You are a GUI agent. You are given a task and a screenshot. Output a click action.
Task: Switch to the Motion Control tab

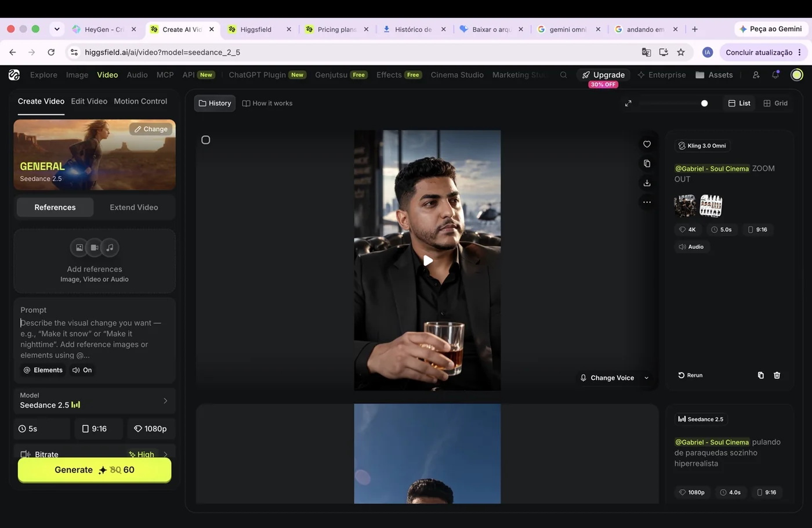tap(140, 101)
